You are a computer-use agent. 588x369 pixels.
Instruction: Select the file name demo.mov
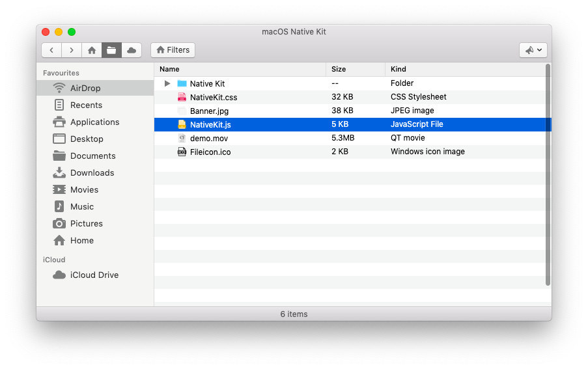click(x=209, y=139)
